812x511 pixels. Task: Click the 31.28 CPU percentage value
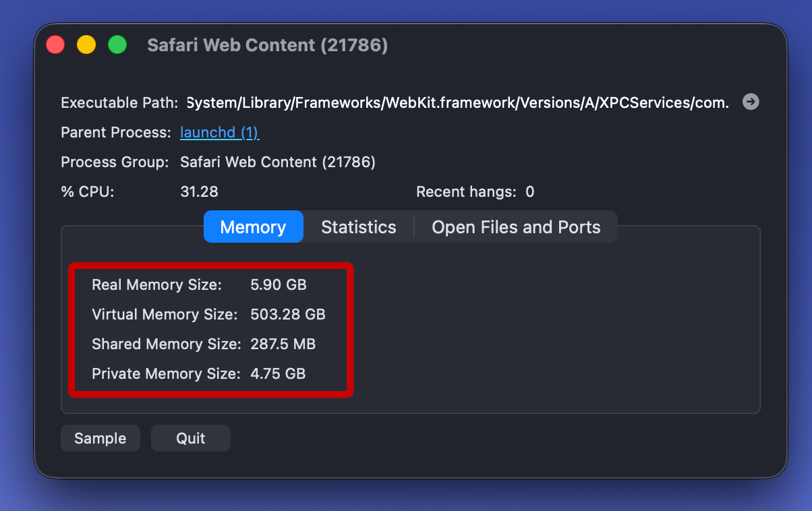199,192
